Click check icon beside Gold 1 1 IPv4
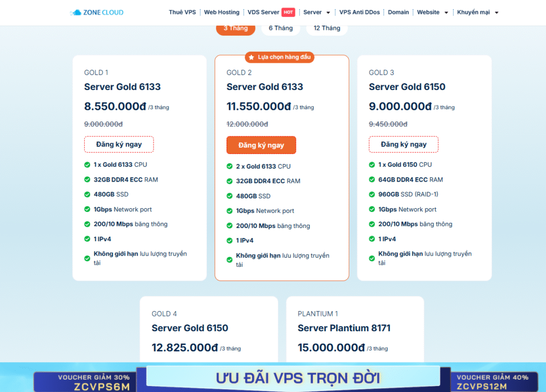This screenshot has width=546, height=392. [87, 239]
